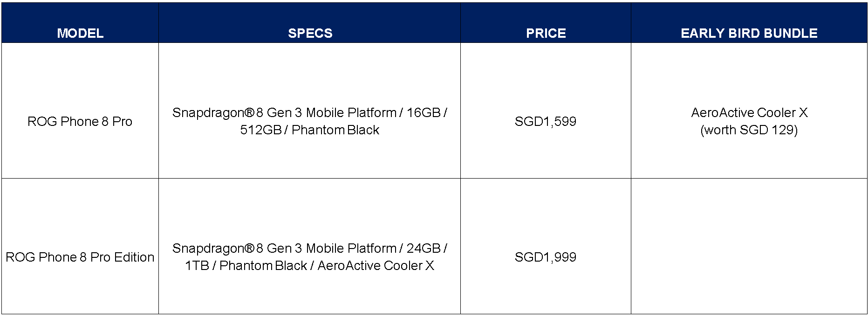The height and width of the screenshot is (318, 868).
Task: Select the 24GB specs line
Action: [310, 248]
